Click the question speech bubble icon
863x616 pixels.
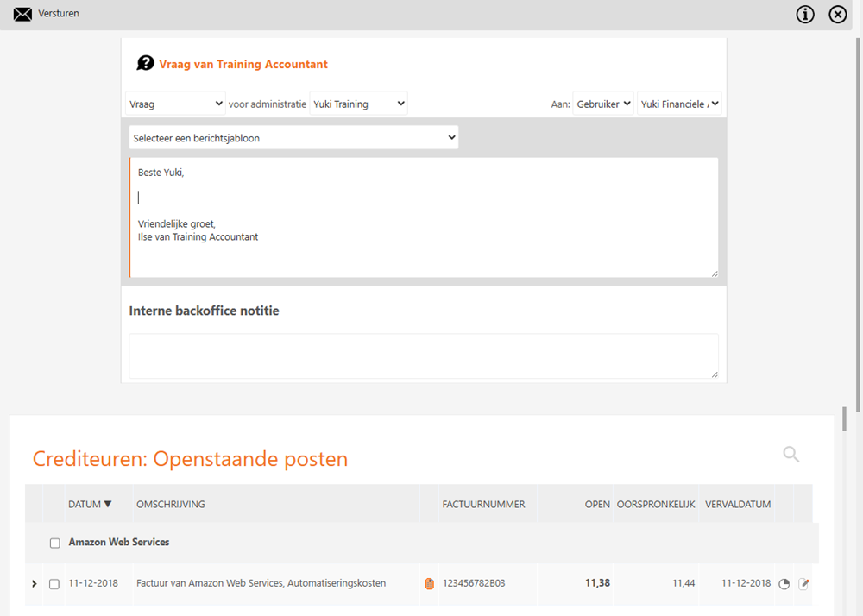[145, 63]
